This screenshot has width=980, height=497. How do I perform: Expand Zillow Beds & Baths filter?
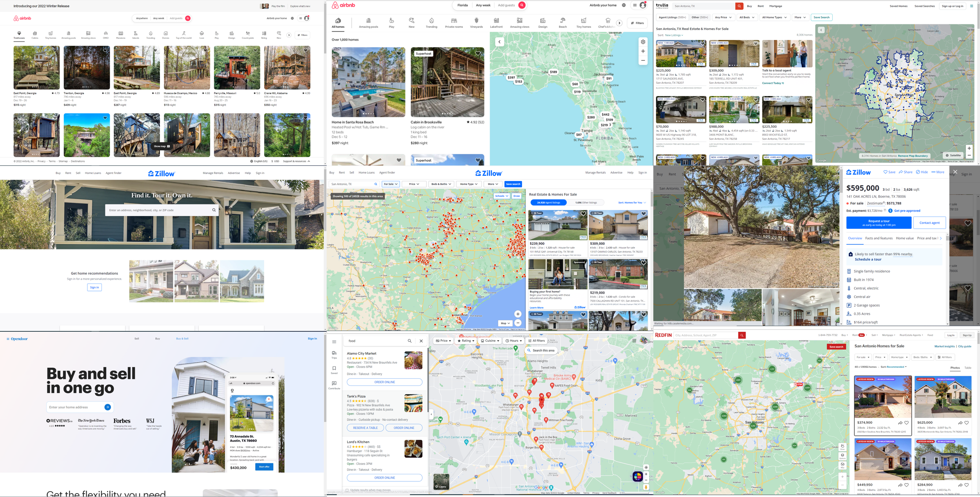pyautogui.click(x=441, y=184)
